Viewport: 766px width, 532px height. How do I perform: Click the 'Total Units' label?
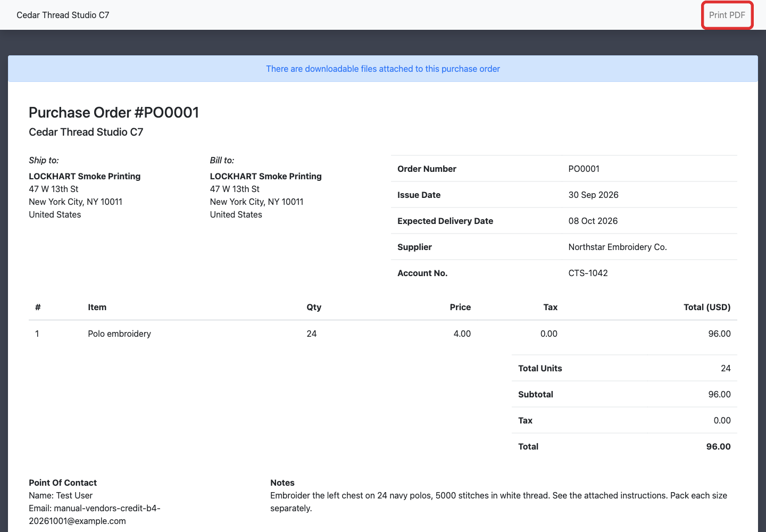(x=540, y=368)
